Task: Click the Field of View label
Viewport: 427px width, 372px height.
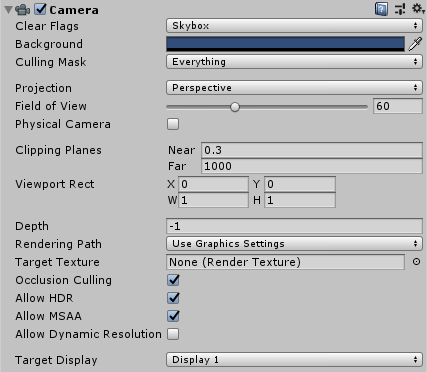Action: (x=51, y=106)
